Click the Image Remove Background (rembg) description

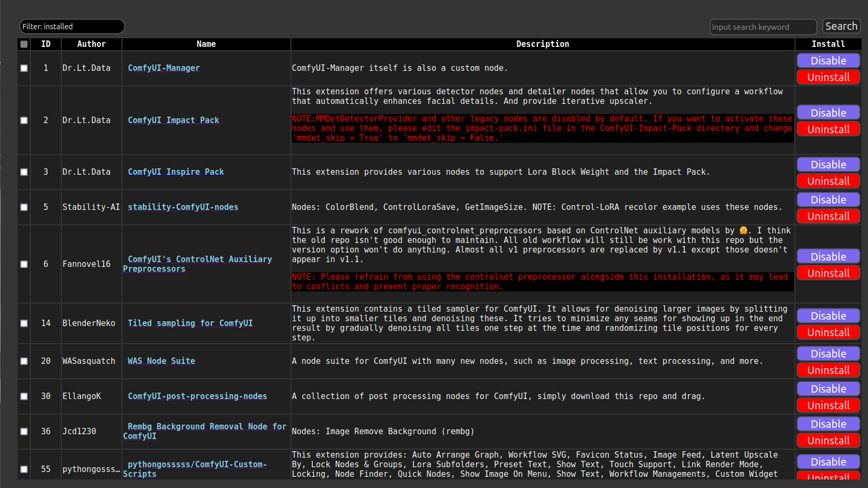point(383,432)
